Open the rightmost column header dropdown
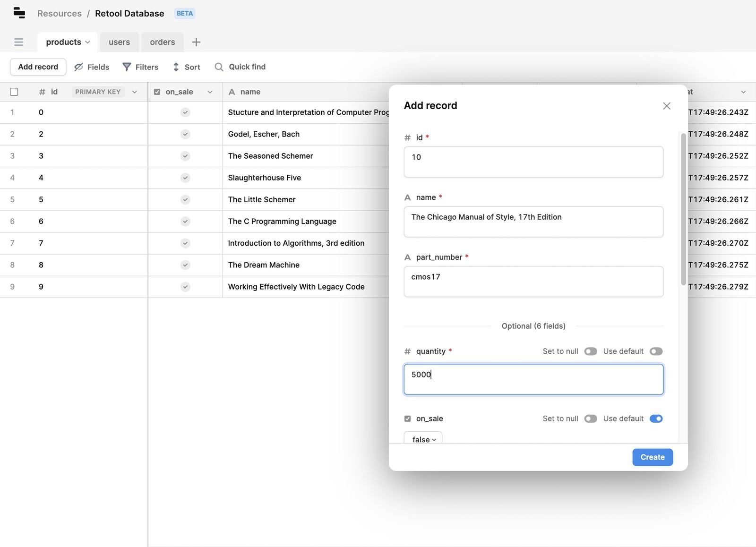This screenshot has height=547, width=756. [743, 92]
